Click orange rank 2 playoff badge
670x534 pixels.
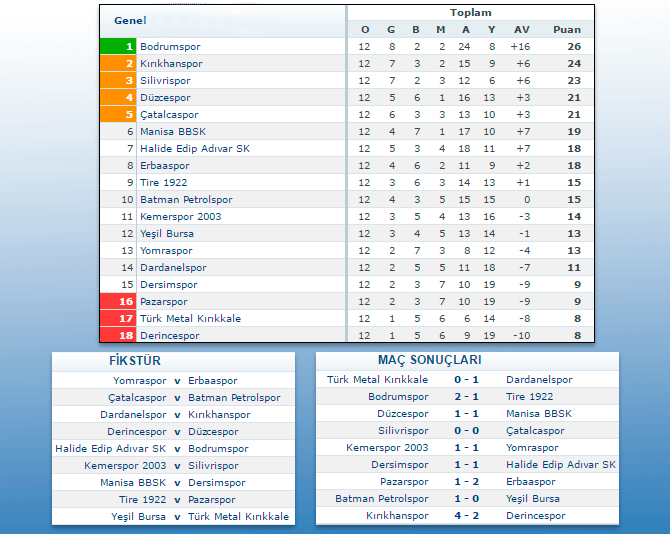117,64
